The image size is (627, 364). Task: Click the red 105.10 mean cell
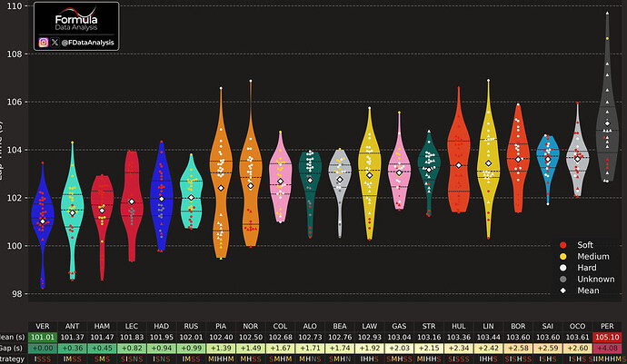607,338
